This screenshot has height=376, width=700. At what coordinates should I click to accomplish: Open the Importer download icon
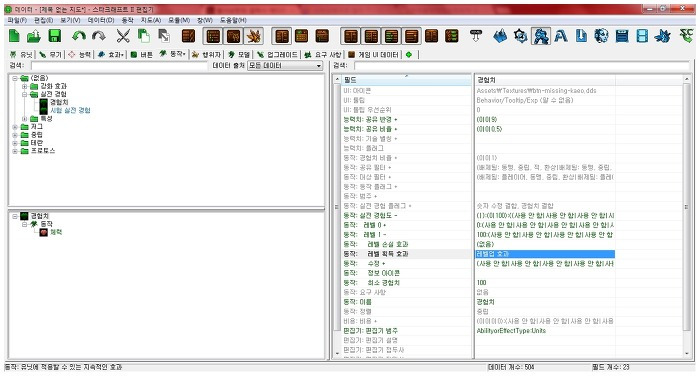(581, 36)
